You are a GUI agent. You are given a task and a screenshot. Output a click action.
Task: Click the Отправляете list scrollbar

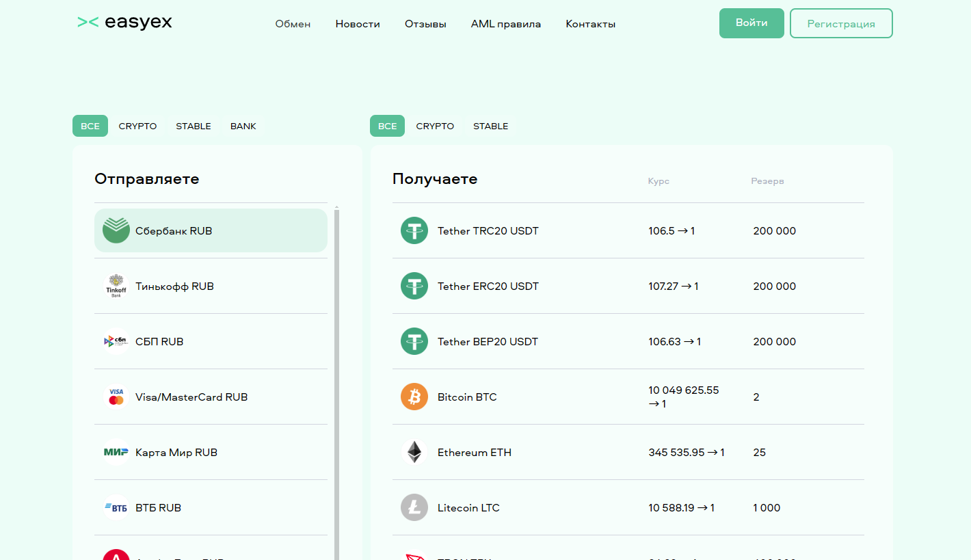[x=336, y=383]
